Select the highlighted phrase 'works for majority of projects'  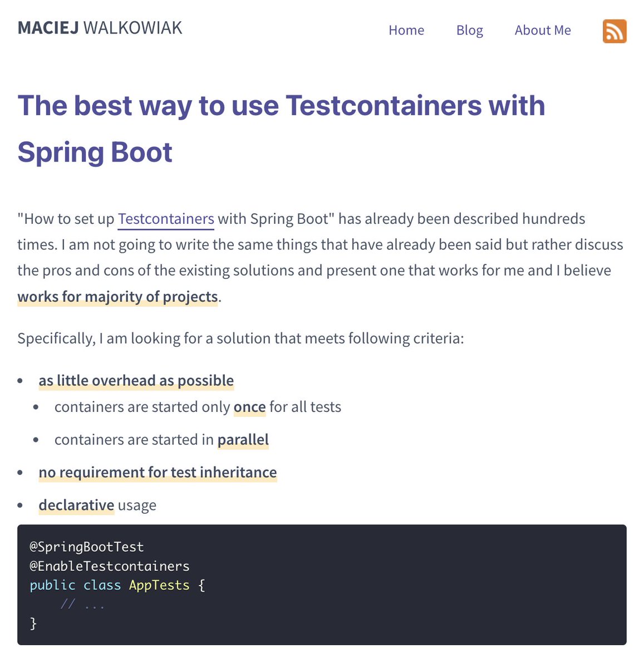(x=117, y=296)
